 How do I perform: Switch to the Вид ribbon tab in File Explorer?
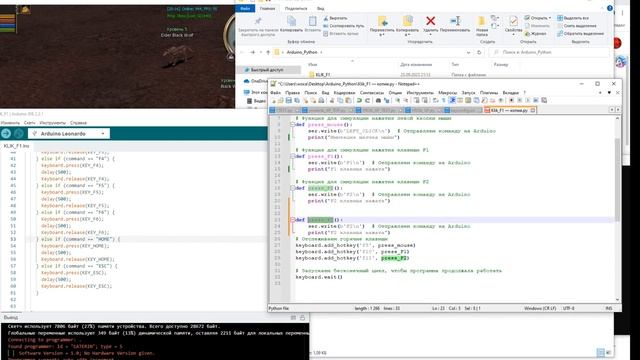[321, 9]
